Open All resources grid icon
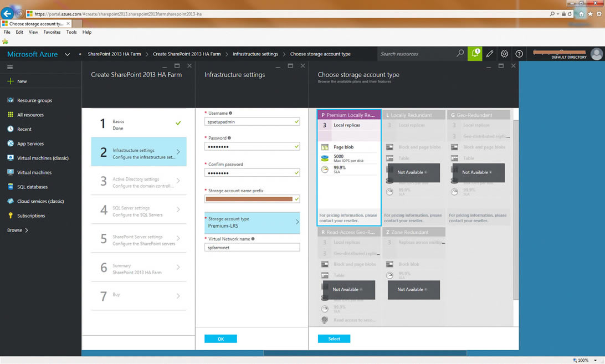Image resolution: width=605 pixels, height=364 pixels. (x=11, y=115)
